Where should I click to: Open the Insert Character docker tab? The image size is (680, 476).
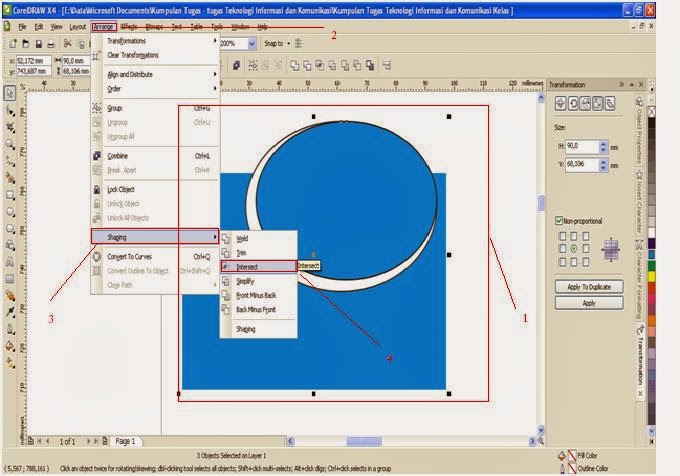(639, 202)
